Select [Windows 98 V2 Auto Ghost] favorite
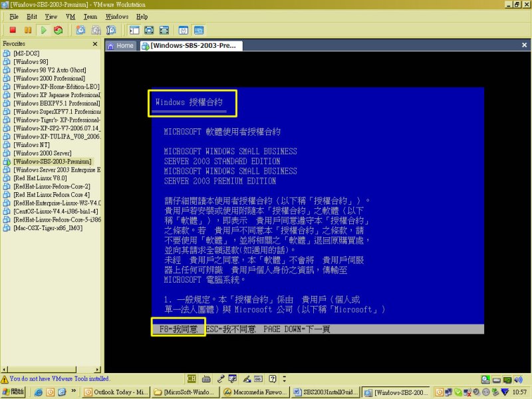Image resolution: width=532 pixels, height=399 pixels. point(49,70)
